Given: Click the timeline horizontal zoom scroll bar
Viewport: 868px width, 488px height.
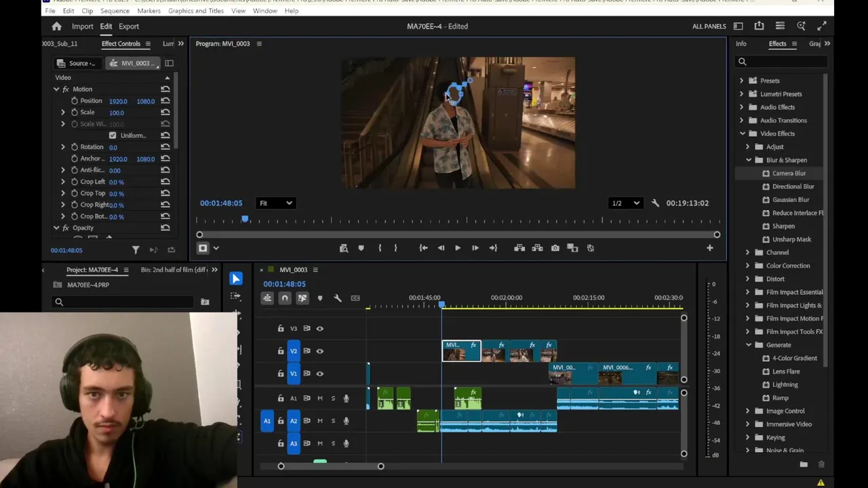Looking at the screenshot, I should pos(331,466).
